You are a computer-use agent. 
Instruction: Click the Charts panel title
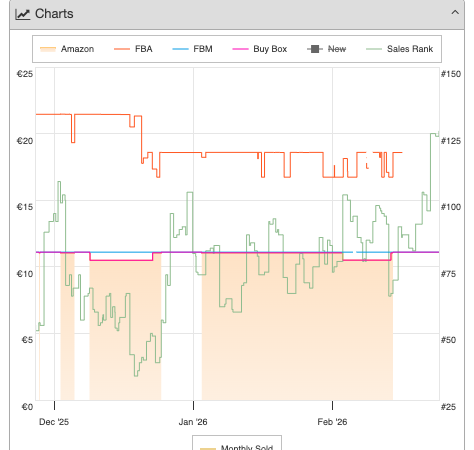54,14
